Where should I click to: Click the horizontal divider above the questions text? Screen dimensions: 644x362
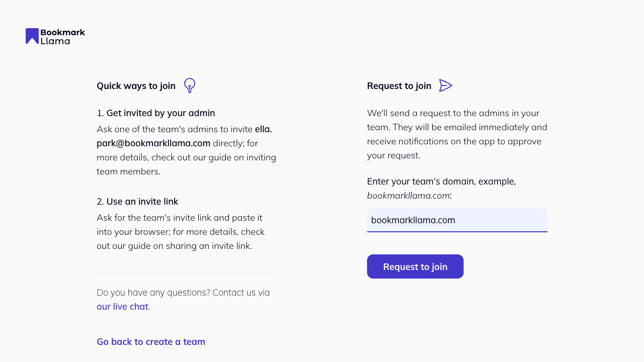click(x=187, y=273)
